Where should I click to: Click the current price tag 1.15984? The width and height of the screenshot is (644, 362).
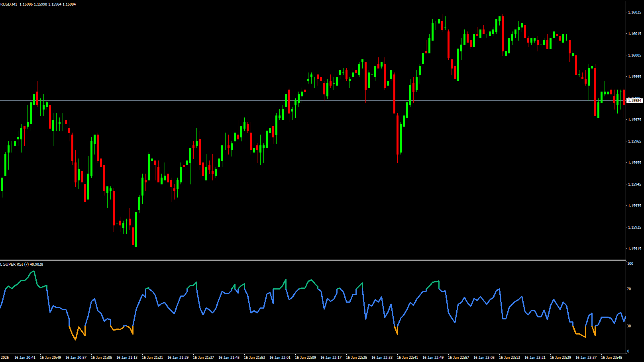pos(634,101)
